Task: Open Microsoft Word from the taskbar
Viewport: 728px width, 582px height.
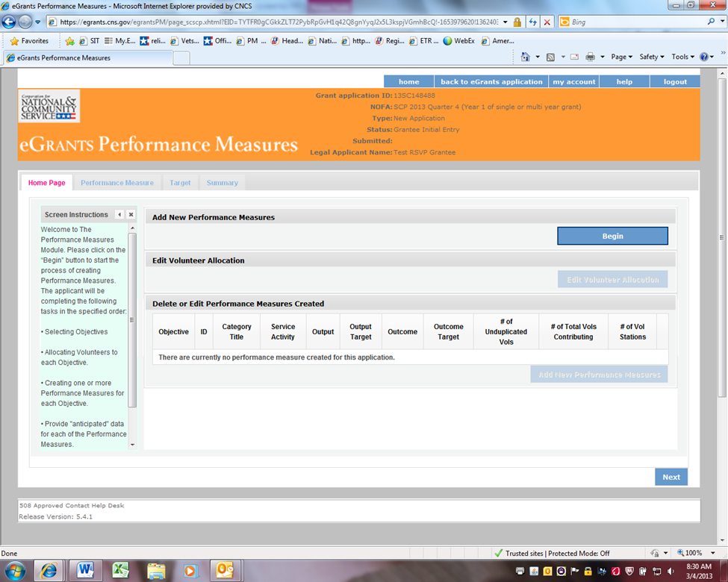Action: click(x=85, y=571)
